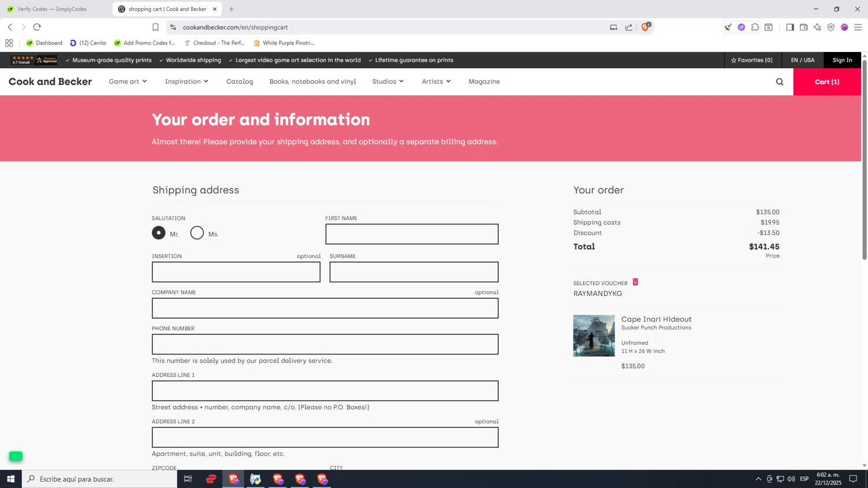868x488 pixels.
Task: Open Brave Shields lion icon
Action: click(x=646, y=27)
